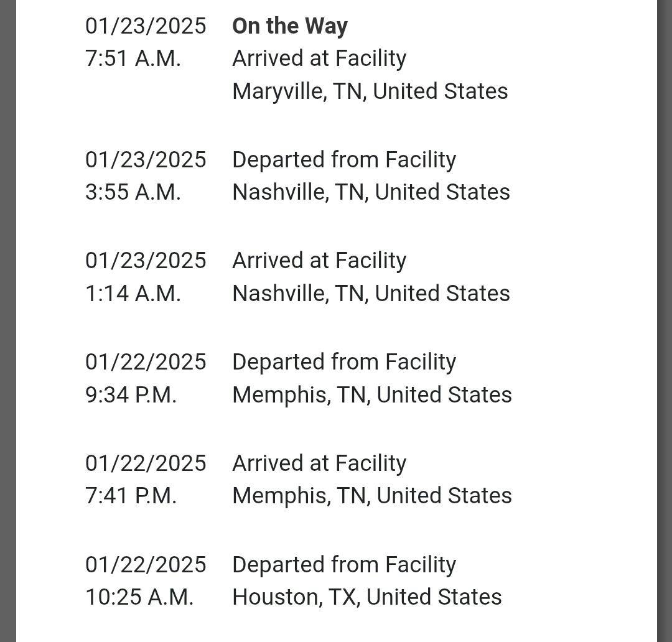Image resolution: width=672 pixels, height=642 pixels.
Task: Click the Memphis location beside 9:34 P.M.
Action: pyautogui.click(x=371, y=395)
